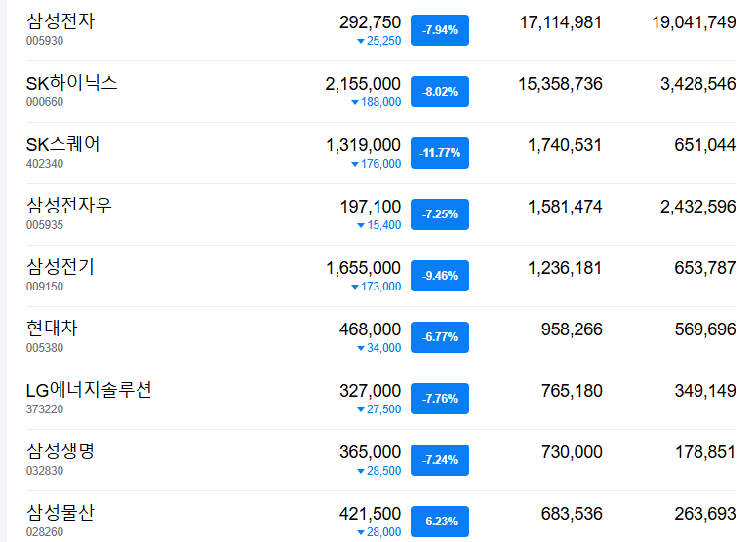The height and width of the screenshot is (542, 756).
Task: Click the -7.25% change badge
Action: (440, 214)
